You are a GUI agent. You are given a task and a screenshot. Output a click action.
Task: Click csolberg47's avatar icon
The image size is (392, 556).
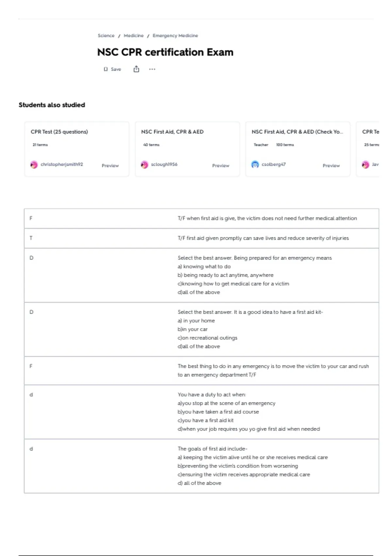click(255, 165)
